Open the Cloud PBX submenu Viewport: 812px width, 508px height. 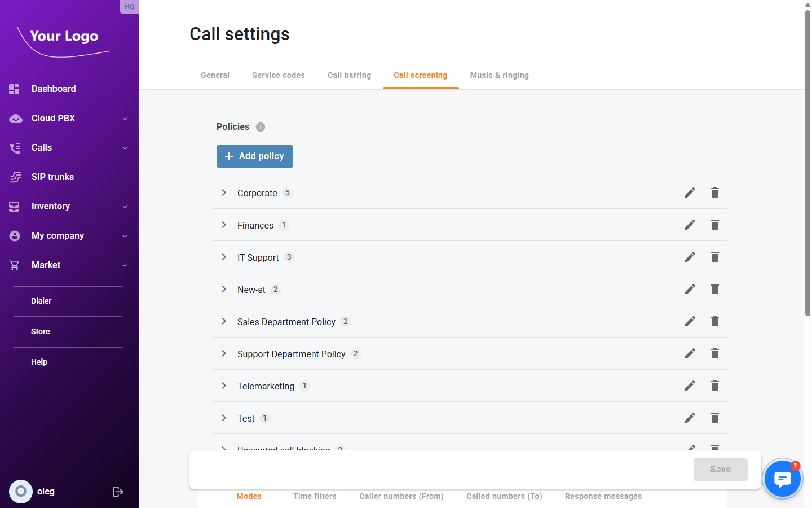[15, 118]
